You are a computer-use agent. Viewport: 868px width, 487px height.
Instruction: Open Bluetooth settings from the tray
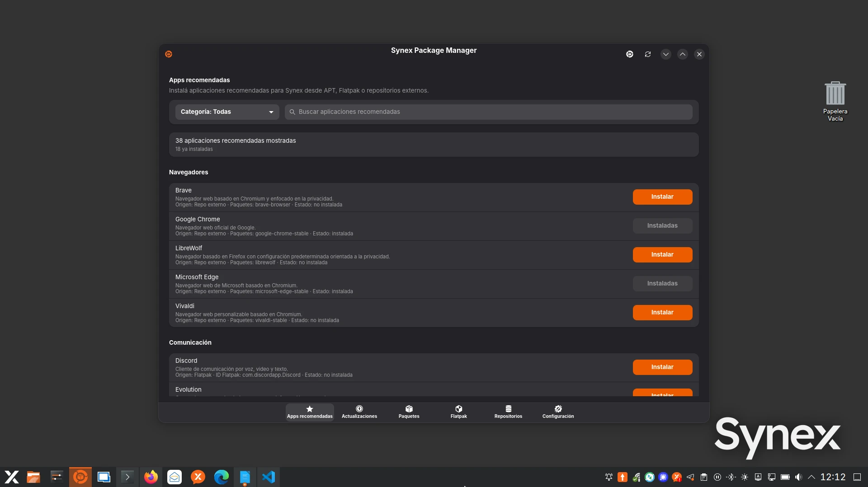(731, 477)
